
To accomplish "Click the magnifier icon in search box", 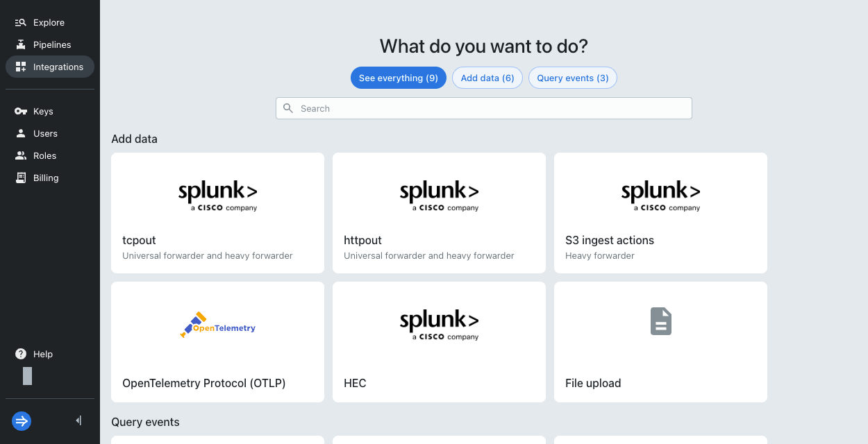I will 288,108.
